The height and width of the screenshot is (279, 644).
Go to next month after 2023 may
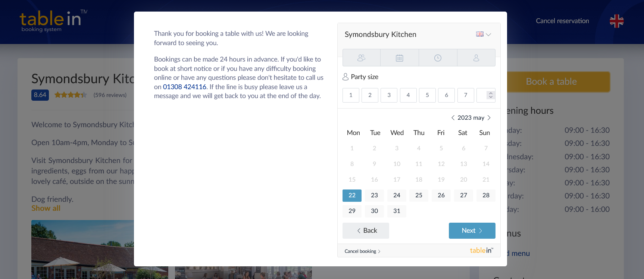tap(489, 118)
